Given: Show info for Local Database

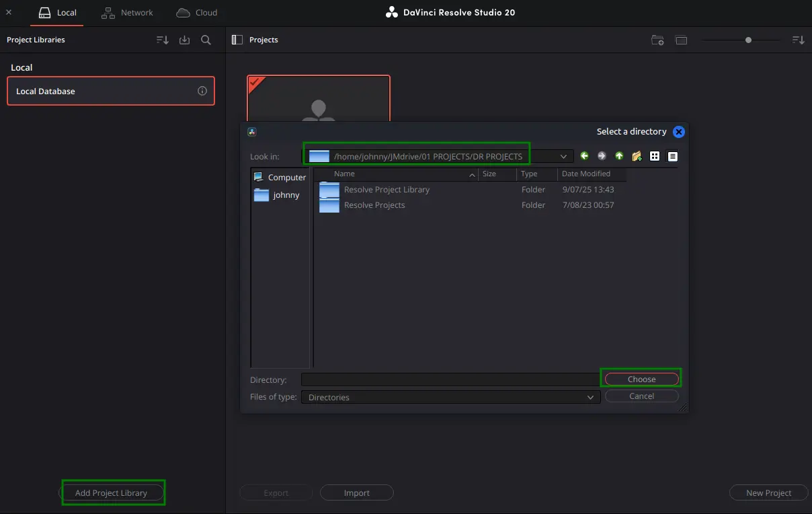Looking at the screenshot, I should pos(202,91).
